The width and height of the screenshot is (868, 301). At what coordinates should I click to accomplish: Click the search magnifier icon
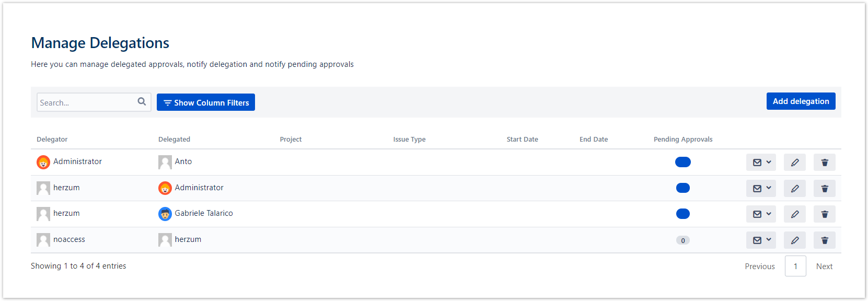coord(142,102)
